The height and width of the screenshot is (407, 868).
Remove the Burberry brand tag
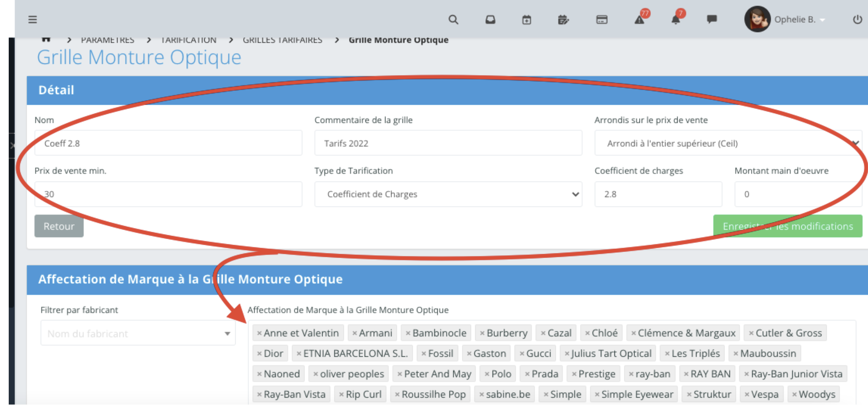482,333
